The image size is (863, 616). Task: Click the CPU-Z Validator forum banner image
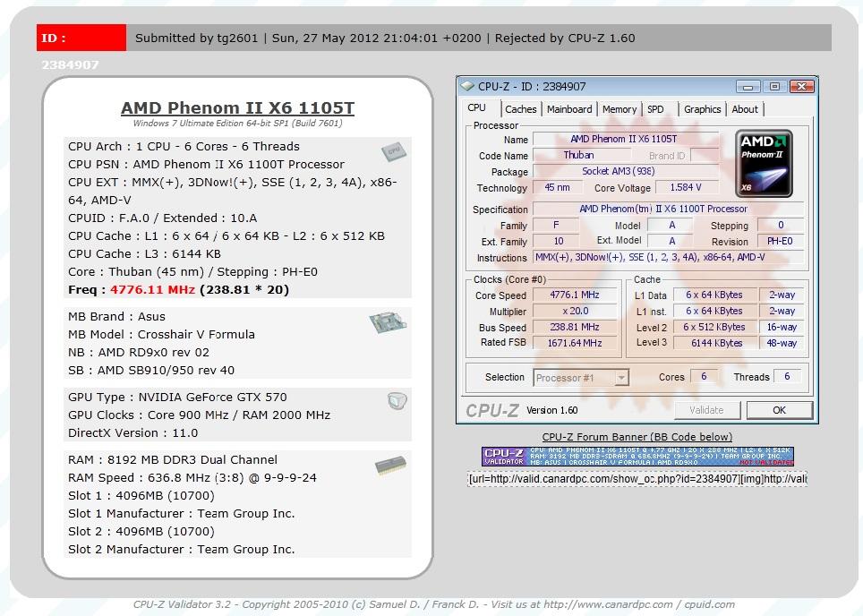point(637,457)
